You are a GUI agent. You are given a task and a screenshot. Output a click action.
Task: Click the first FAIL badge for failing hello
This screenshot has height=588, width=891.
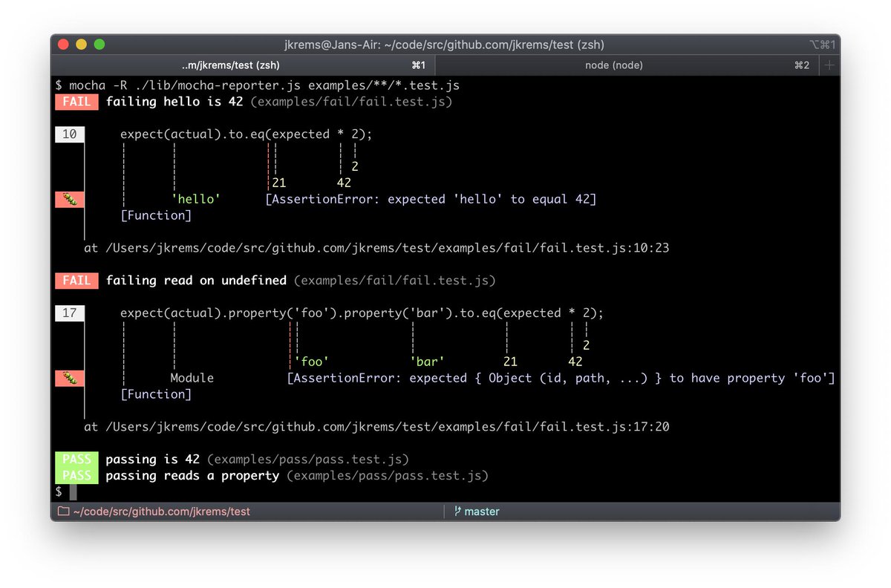point(76,102)
